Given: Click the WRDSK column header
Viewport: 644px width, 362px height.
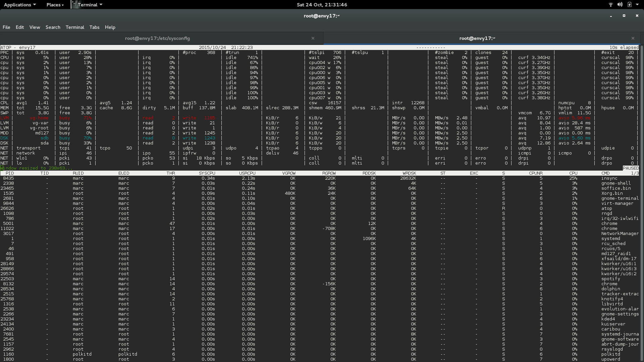Looking at the screenshot, I should coord(410,173).
